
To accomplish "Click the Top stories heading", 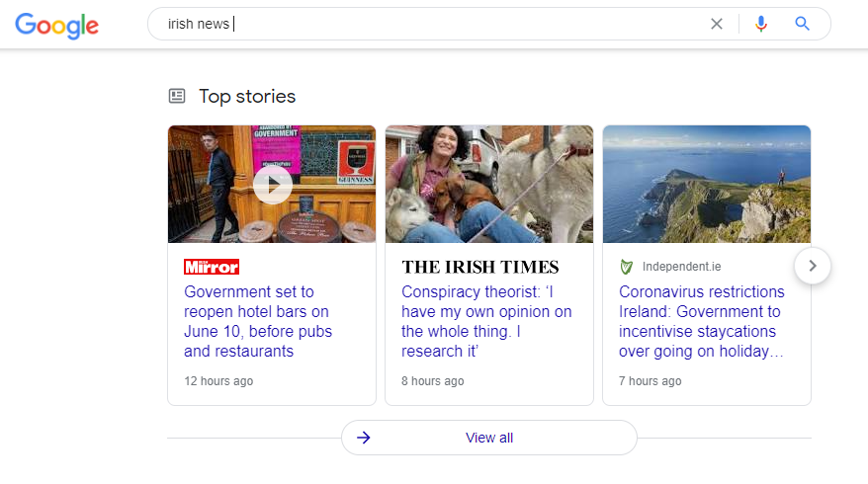I will coord(247,96).
